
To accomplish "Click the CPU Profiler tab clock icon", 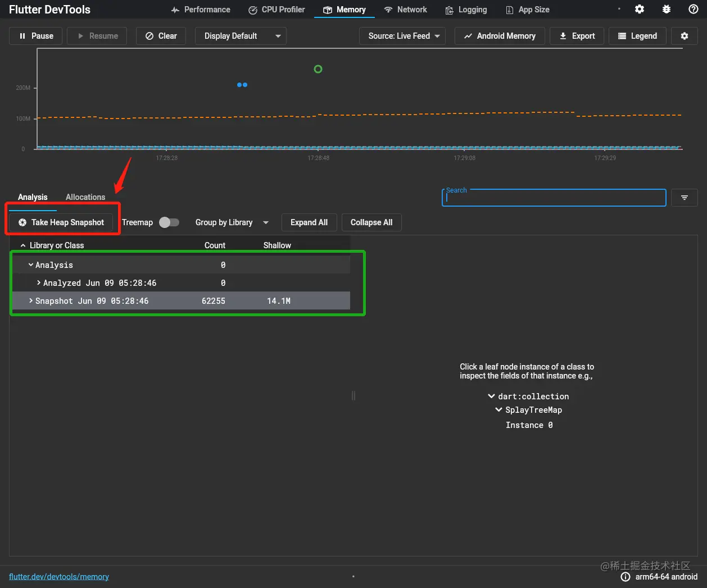I will click(253, 10).
